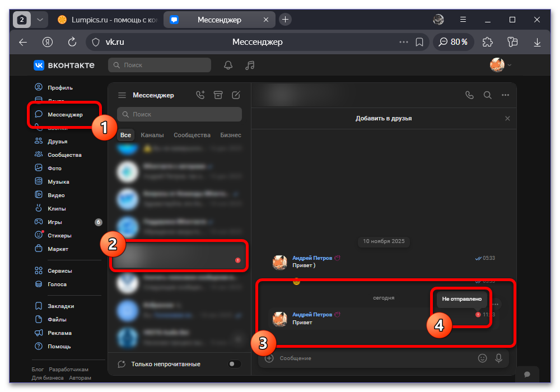Switch to Lumpics.ru browser tab
560x392 pixels.
(107, 20)
